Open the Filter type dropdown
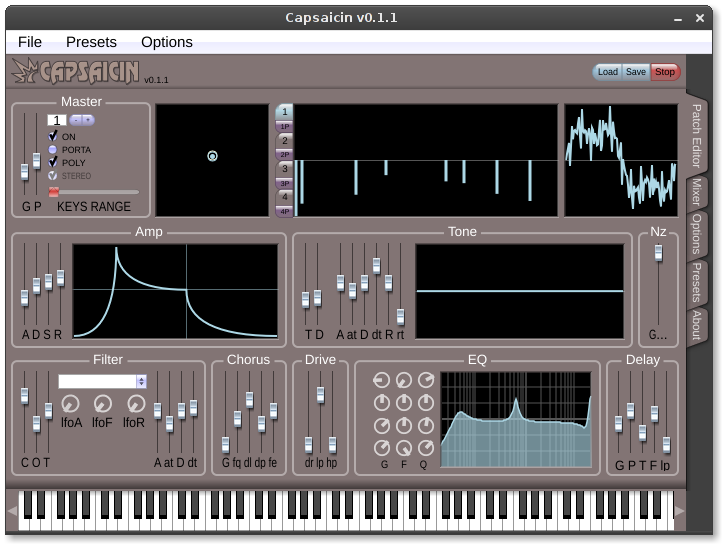 [102, 381]
